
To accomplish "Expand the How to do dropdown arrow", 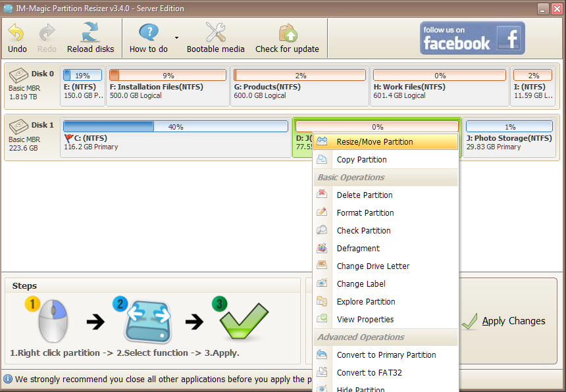I will [x=176, y=38].
